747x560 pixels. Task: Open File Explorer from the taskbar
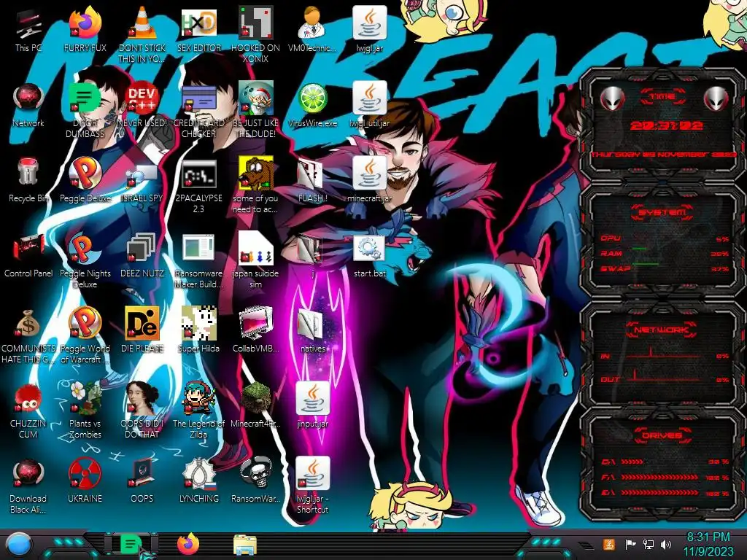point(245,545)
